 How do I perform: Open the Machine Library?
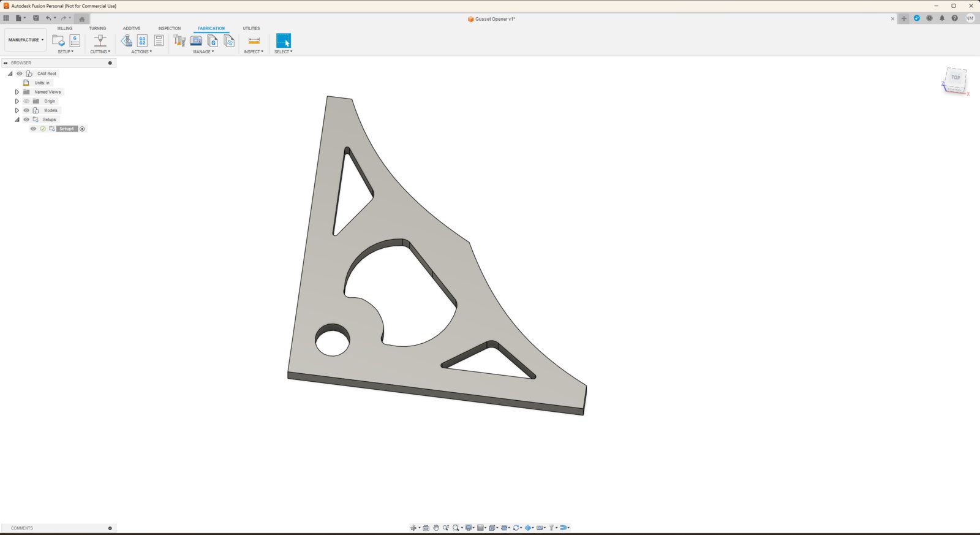coord(196,40)
